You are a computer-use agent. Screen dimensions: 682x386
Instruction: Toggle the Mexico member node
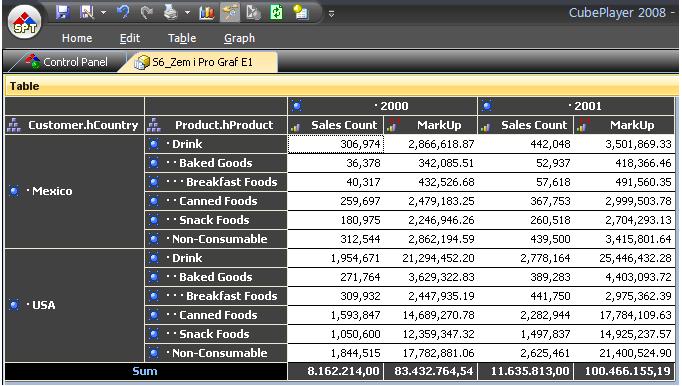point(14,191)
